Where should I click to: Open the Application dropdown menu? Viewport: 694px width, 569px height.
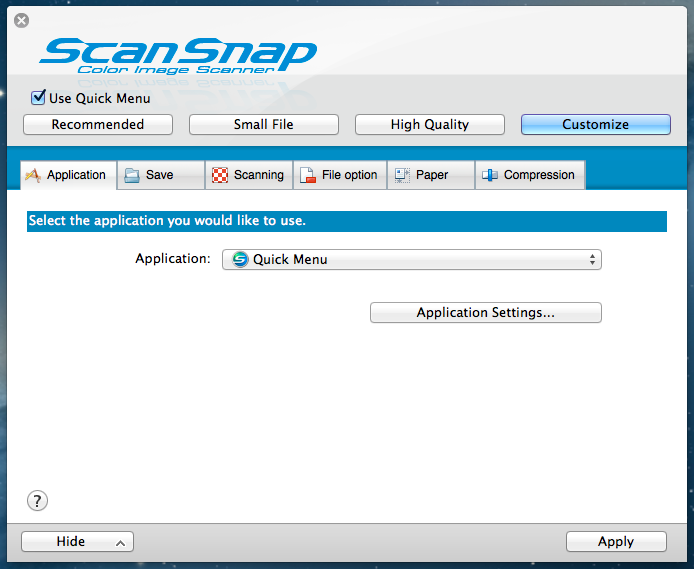click(x=412, y=259)
